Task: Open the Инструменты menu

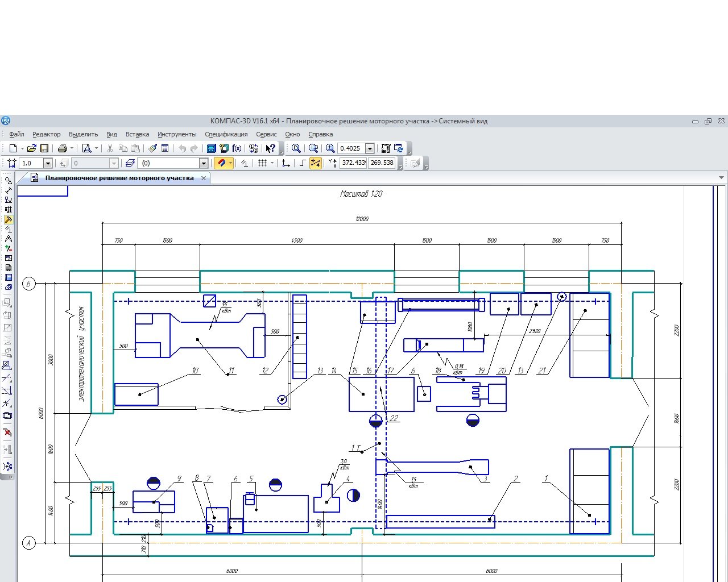Action: pyautogui.click(x=177, y=134)
